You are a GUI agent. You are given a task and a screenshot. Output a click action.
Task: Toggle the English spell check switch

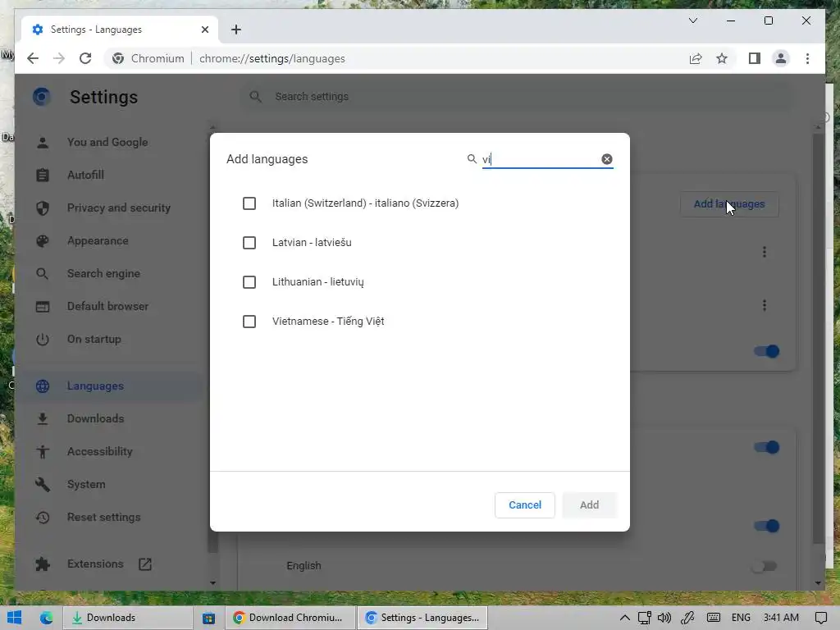(765, 566)
